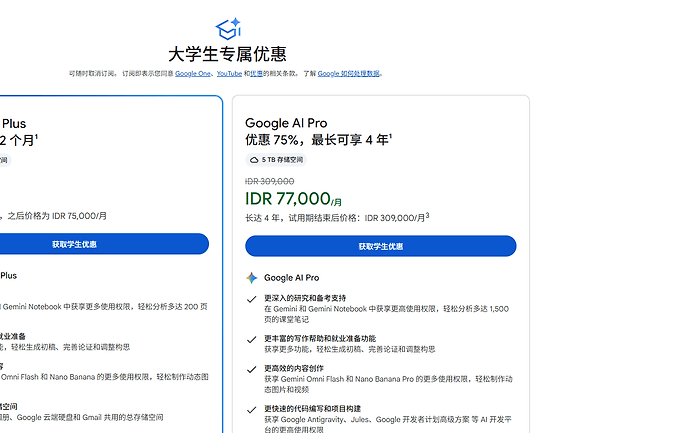
Task: Click the 更快速的代码编写和项目构建 feature title
Action: [x=312, y=409]
